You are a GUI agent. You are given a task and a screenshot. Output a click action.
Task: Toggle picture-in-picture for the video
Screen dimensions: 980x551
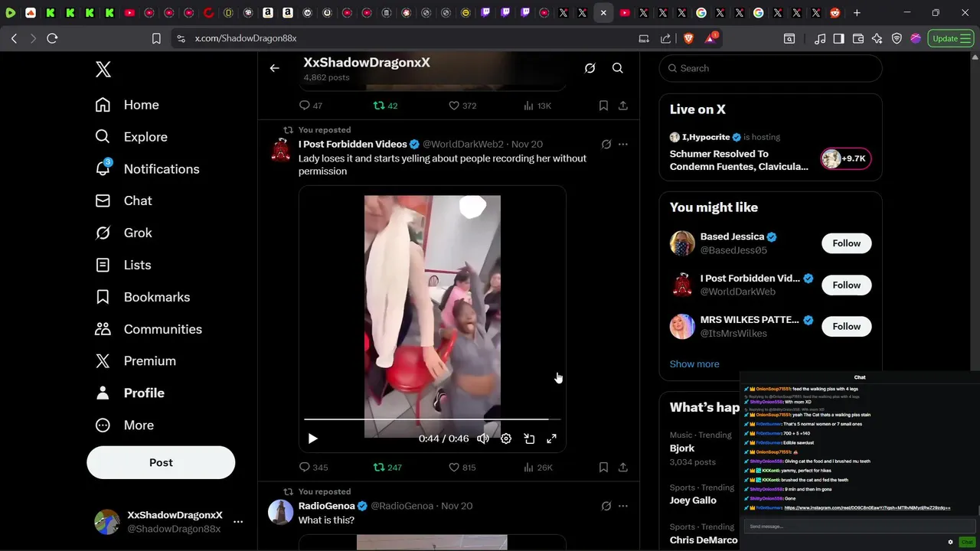click(x=529, y=439)
